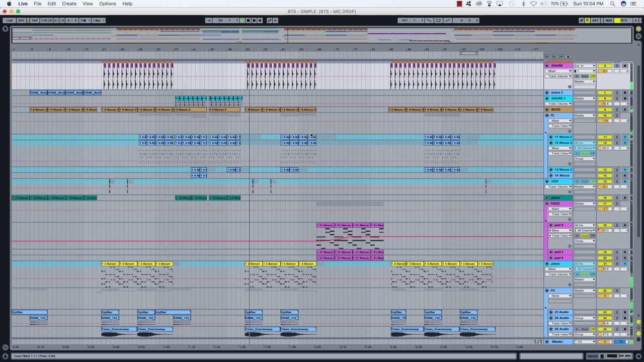The width and height of the screenshot is (644, 362).
Task: Enable Draw Mode pencil tool
Action: [x=582, y=21]
